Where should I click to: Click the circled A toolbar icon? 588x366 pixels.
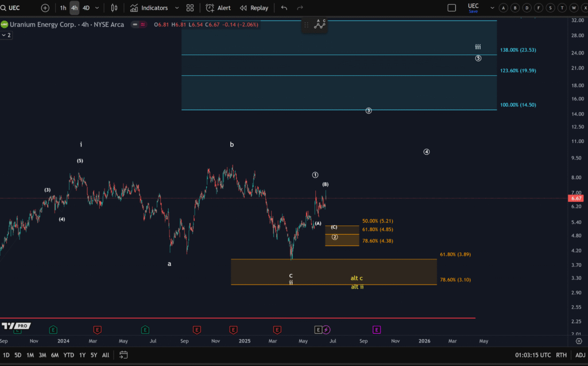pos(503,8)
